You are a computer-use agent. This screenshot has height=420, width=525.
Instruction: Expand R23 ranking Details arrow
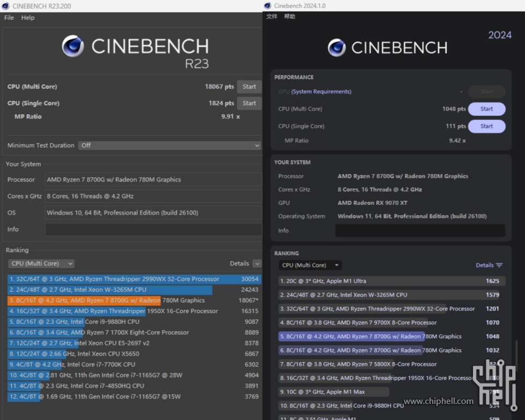[257, 263]
